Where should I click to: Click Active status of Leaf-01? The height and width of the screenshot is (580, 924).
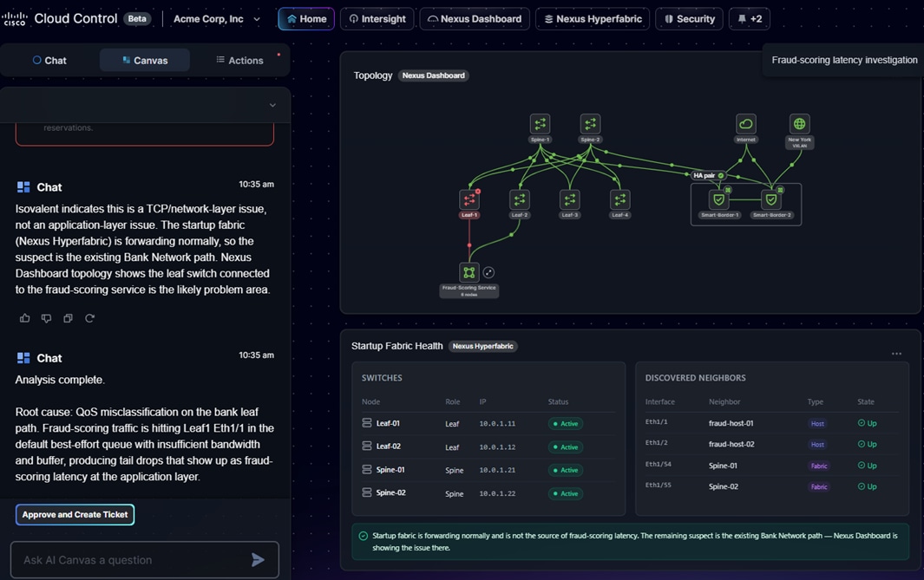pyautogui.click(x=566, y=423)
